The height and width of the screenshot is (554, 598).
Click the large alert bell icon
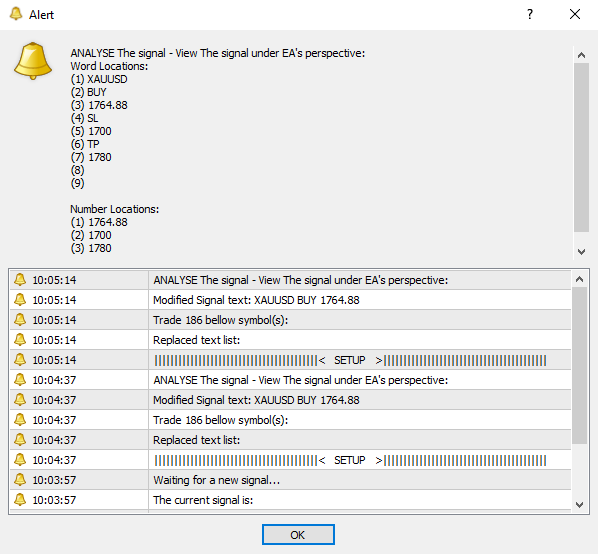33,61
